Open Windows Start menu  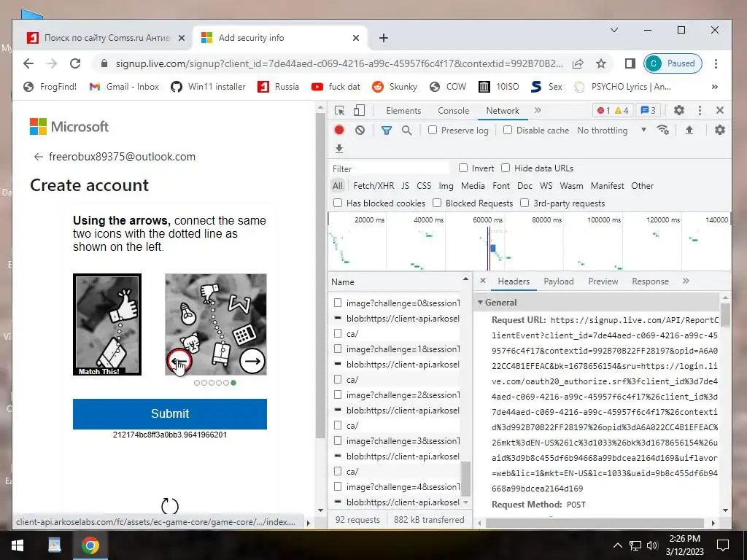pyautogui.click(x=18, y=545)
